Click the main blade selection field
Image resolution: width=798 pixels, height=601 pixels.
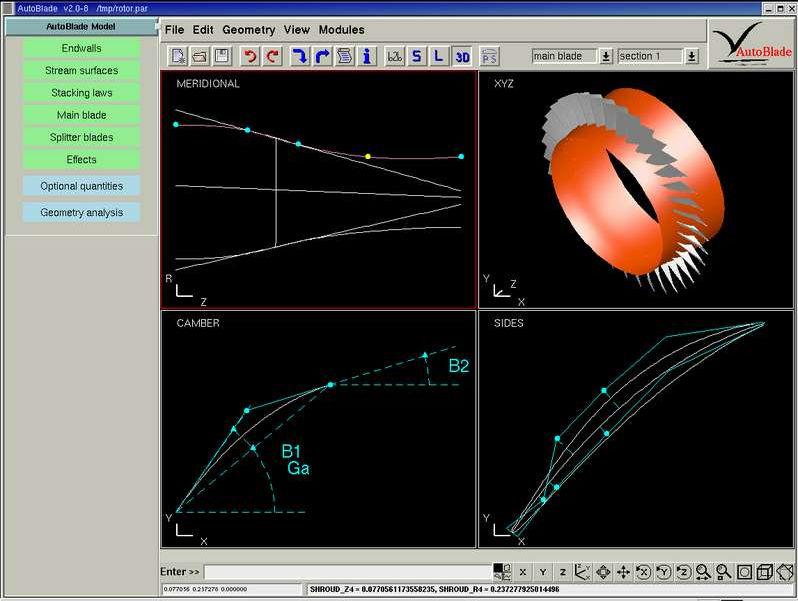tap(564, 56)
